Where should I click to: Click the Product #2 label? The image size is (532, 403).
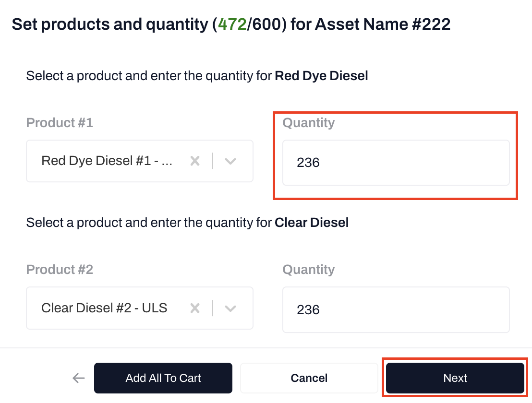(x=60, y=270)
